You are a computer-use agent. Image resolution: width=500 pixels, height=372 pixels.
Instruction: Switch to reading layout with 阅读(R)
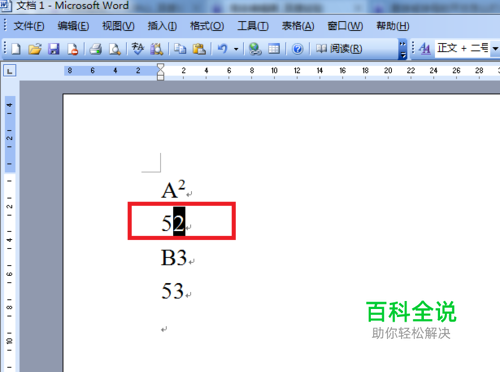pyautogui.click(x=339, y=49)
